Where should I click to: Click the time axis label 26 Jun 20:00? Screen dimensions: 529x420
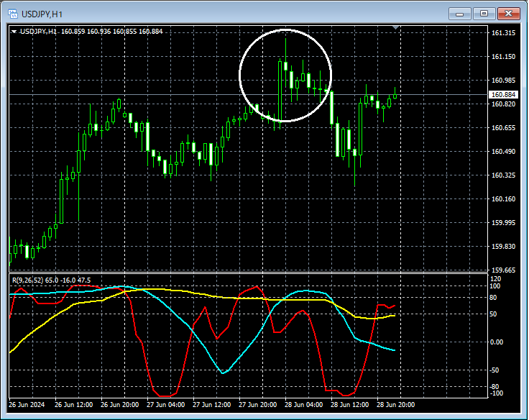point(119,404)
